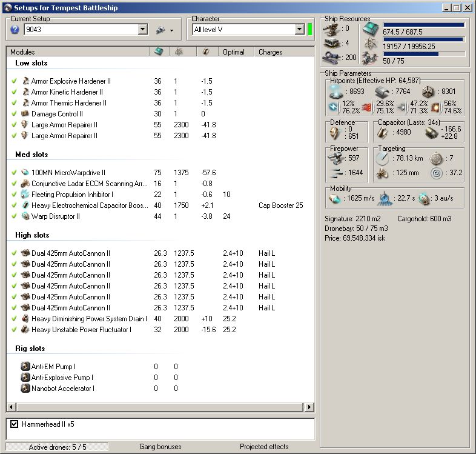Click the capacitor capacity icon near 4980
Viewport: 476px width, 454px height.
coord(383,132)
